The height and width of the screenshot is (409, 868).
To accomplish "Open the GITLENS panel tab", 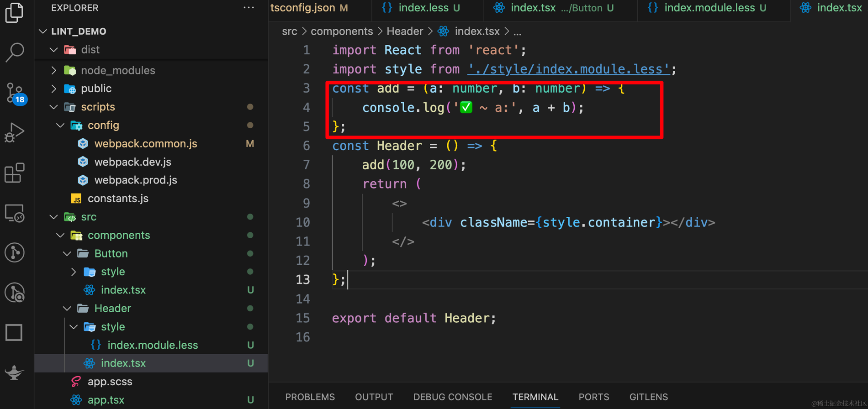I will [x=649, y=397].
